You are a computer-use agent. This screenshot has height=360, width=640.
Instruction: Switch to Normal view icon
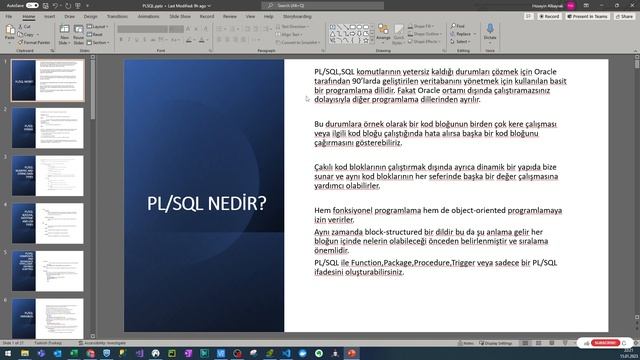coord(525,343)
